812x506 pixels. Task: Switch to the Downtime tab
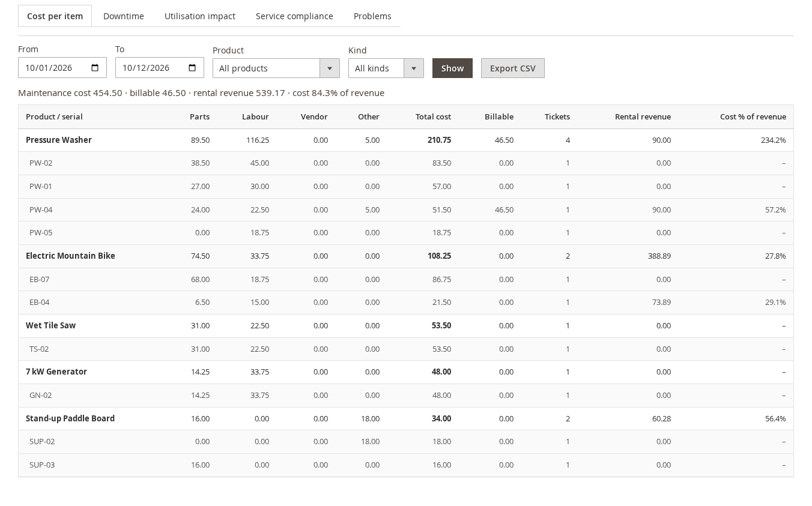124,16
